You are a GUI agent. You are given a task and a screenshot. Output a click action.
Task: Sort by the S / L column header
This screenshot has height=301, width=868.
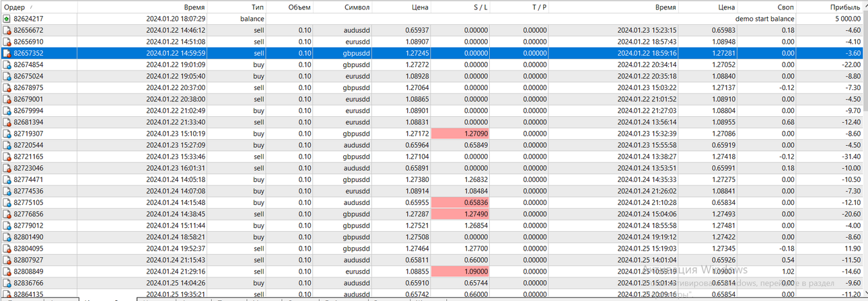(x=460, y=7)
